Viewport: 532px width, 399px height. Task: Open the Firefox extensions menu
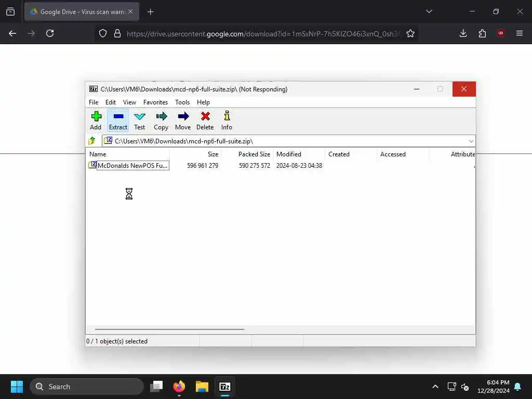482,33
